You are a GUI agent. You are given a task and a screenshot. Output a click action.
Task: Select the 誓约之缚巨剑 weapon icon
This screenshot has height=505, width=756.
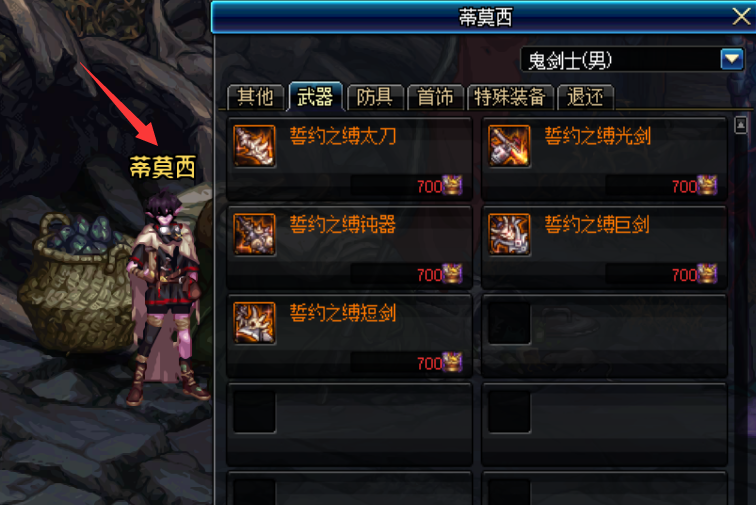509,234
